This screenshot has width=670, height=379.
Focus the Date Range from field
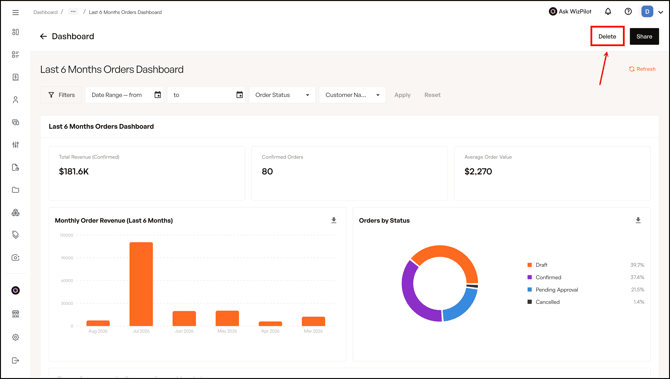pos(124,95)
